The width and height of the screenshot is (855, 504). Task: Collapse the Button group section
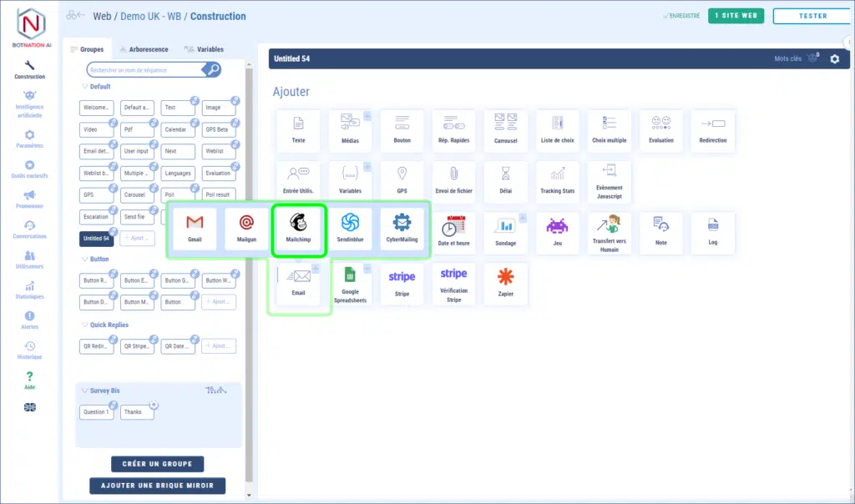click(x=84, y=259)
